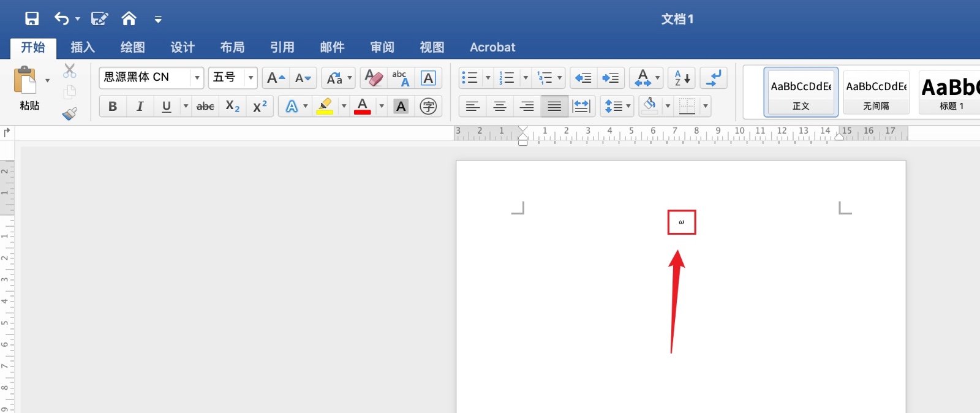This screenshot has height=413, width=980.
Task: Open font color dropdown arrow
Action: pos(382,107)
